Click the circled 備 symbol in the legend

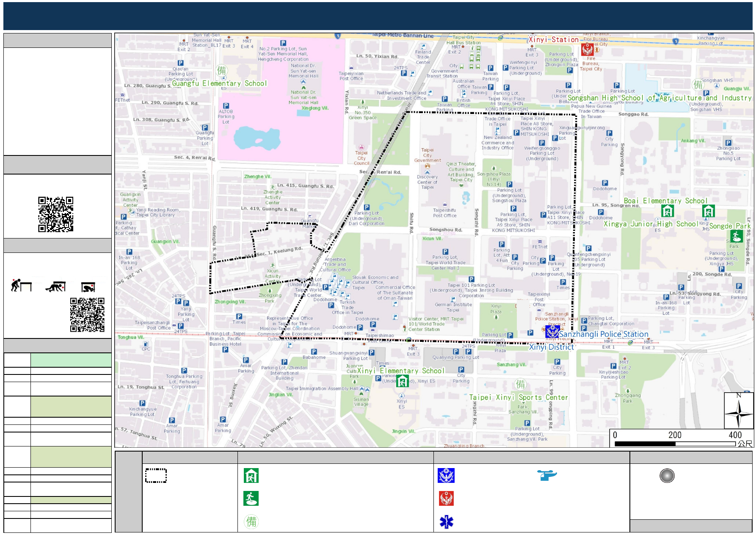(x=251, y=521)
